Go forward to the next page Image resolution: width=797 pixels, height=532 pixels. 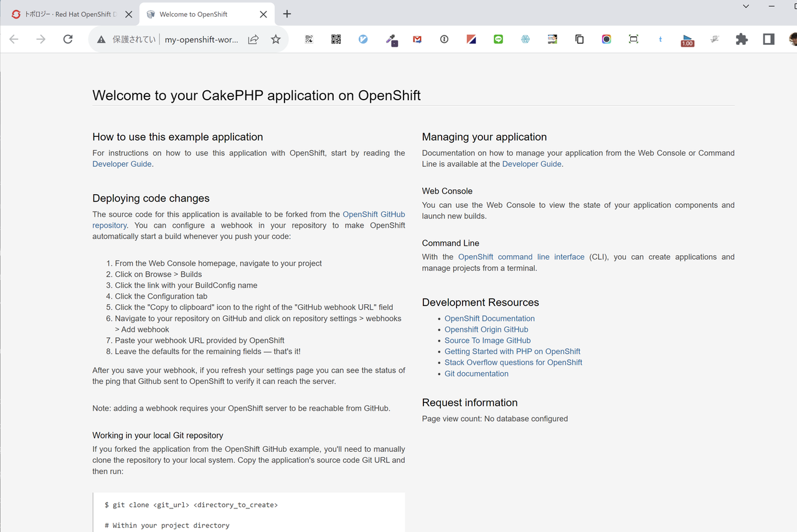point(41,39)
